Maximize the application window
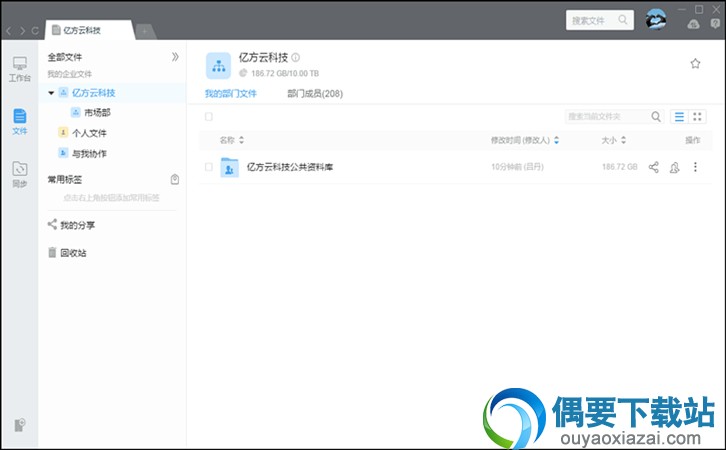The height and width of the screenshot is (450, 726). pyautogui.click(x=699, y=9)
